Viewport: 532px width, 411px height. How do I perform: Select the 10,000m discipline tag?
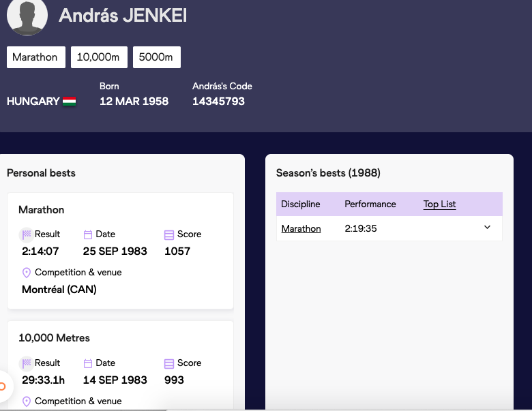(x=99, y=57)
